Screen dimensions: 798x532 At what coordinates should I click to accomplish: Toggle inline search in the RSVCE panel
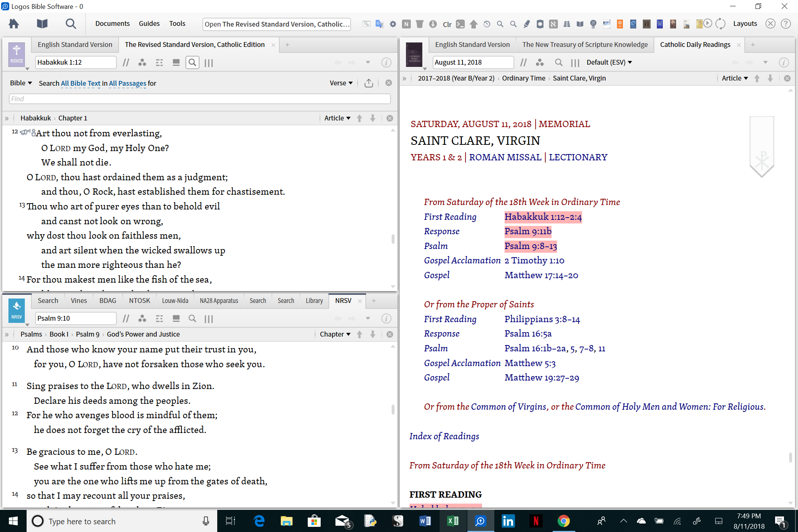click(x=192, y=62)
